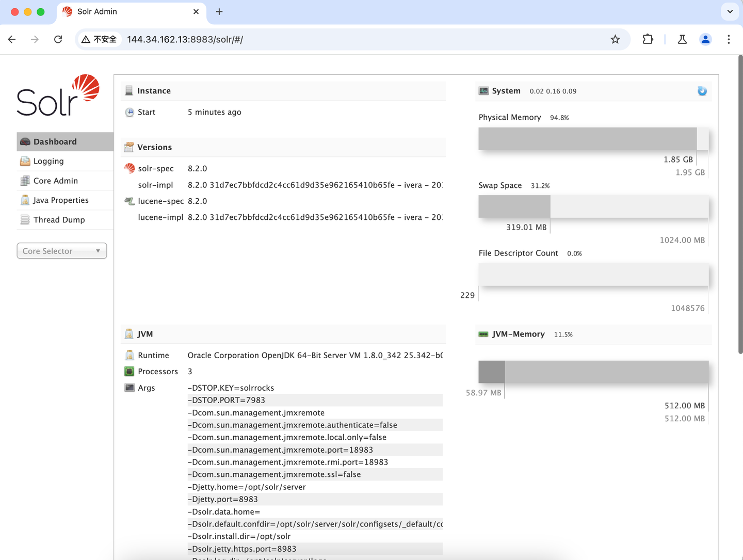Click the Lucene icon beside lucene-spec

tap(129, 201)
